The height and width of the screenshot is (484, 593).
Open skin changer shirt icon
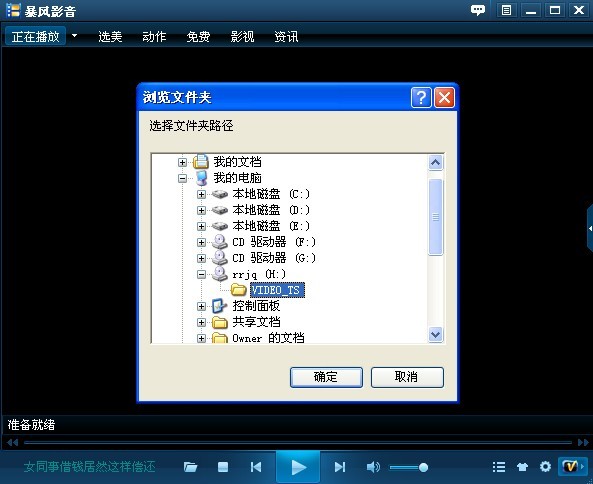[x=522, y=467]
